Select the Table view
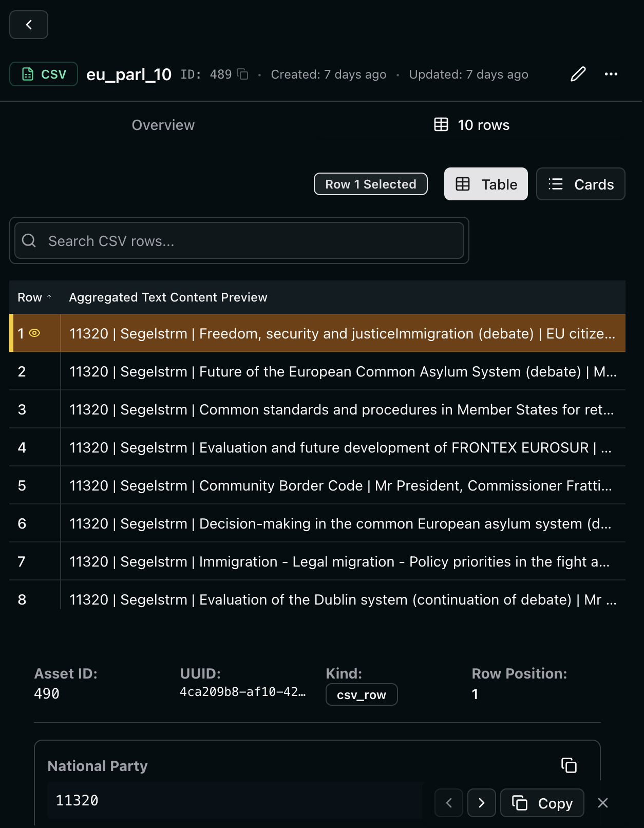This screenshot has height=828, width=644. [x=486, y=184]
